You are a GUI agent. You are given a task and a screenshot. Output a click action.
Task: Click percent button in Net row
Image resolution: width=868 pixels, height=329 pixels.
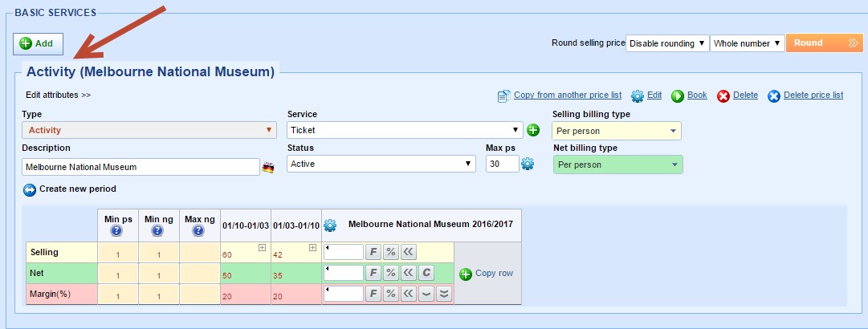pyautogui.click(x=391, y=273)
